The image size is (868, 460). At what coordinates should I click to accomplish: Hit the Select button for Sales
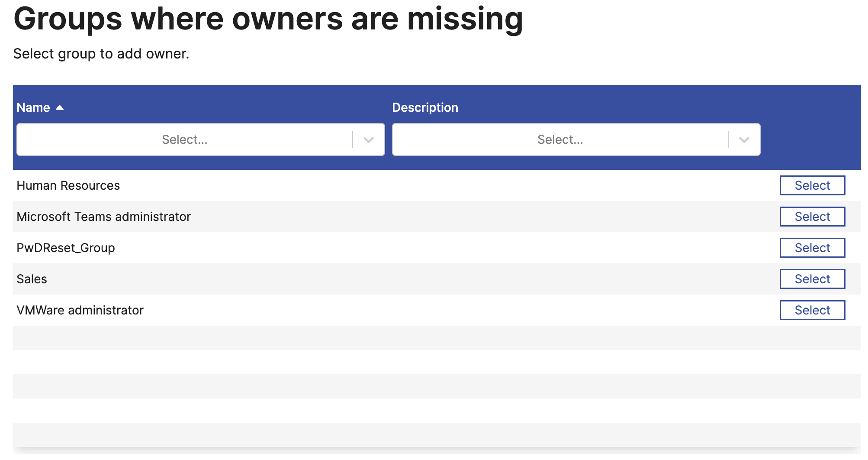click(812, 279)
